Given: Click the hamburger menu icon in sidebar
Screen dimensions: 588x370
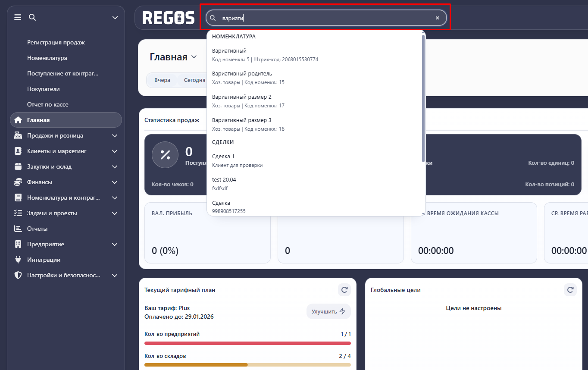Looking at the screenshot, I should pyautogui.click(x=18, y=18).
